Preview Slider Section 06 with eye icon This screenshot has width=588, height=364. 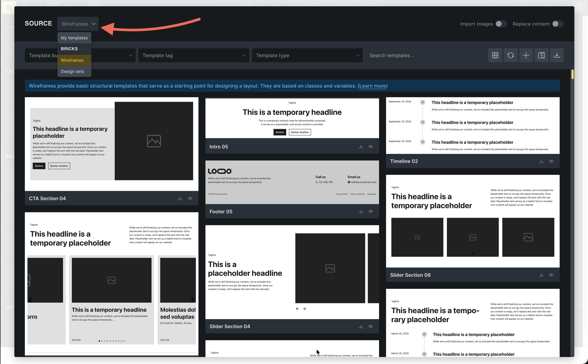551,275
